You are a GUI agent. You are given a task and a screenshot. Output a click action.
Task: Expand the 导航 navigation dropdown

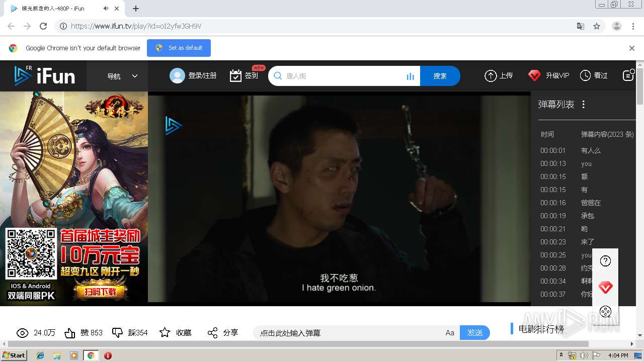(122, 76)
